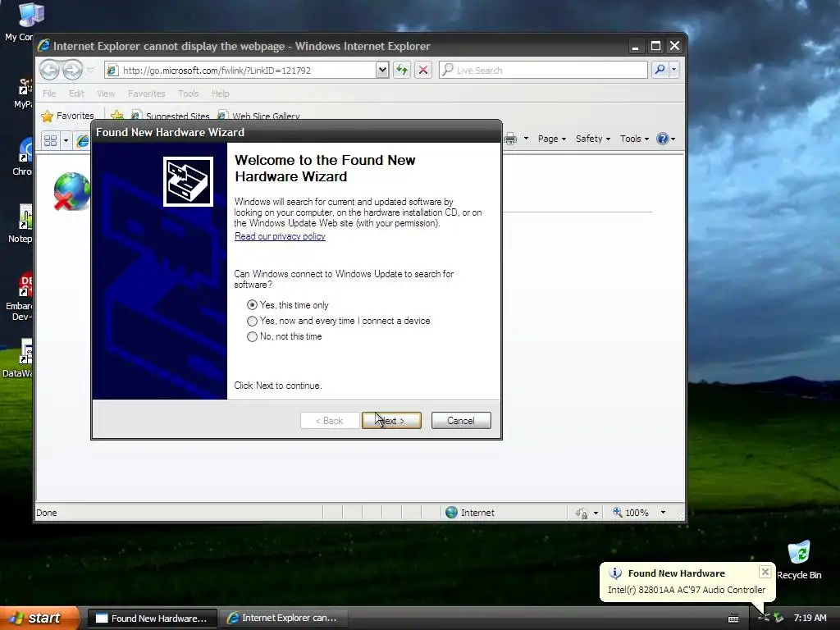The height and width of the screenshot is (630, 840).
Task: Open the recent pages dropdown beside forward arrow
Action: (90, 70)
